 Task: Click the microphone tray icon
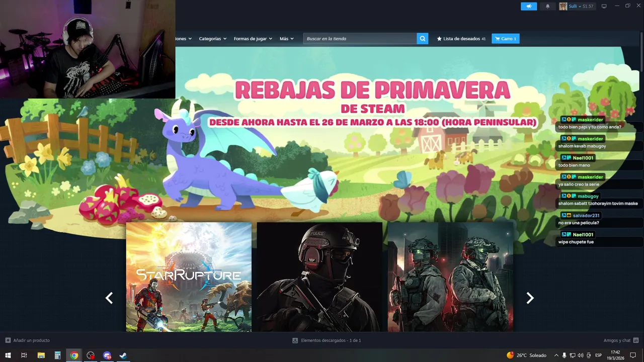[565, 355]
